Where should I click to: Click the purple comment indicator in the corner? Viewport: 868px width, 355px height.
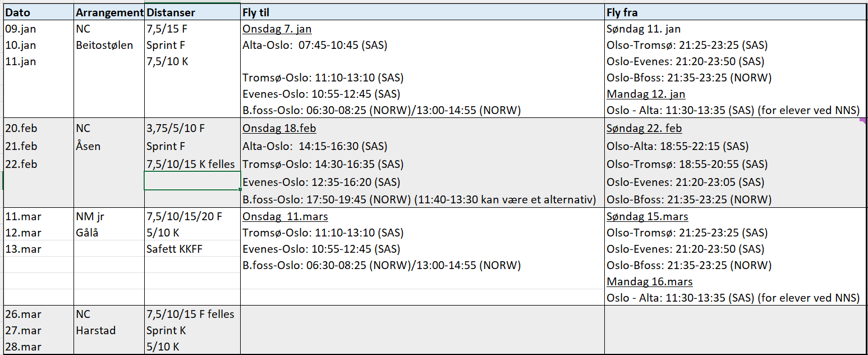coord(864,120)
